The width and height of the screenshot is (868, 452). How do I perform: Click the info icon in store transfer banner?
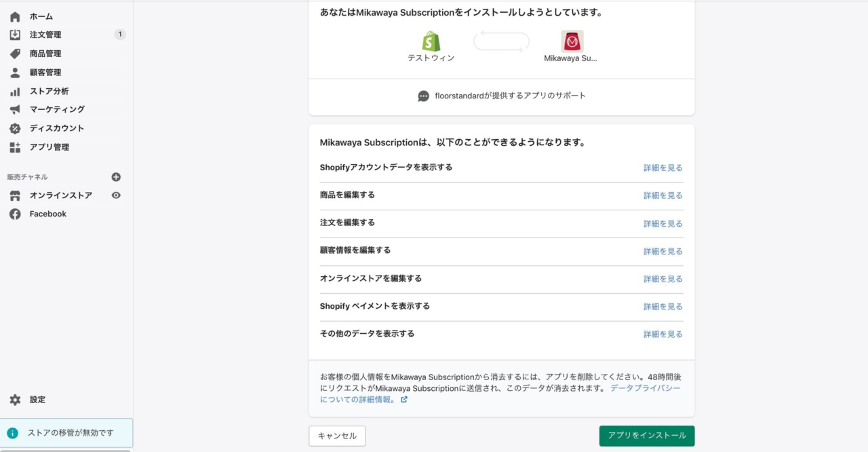(x=13, y=433)
